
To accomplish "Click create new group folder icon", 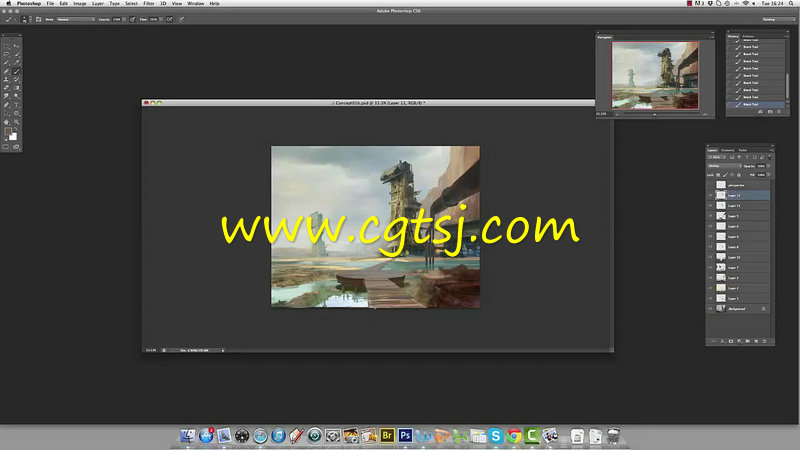I will [x=747, y=341].
